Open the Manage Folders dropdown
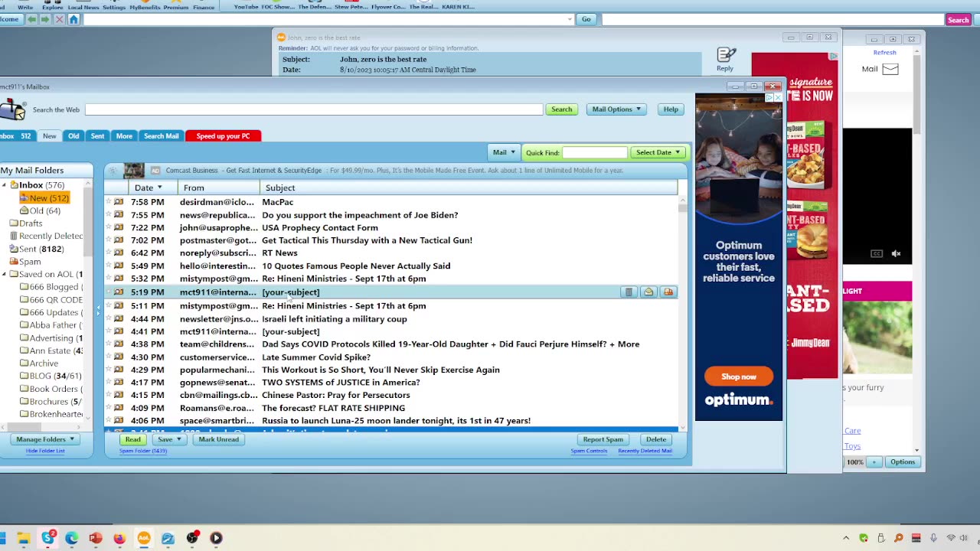The height and width of the screenshot is (551, 980). (45, 439)
